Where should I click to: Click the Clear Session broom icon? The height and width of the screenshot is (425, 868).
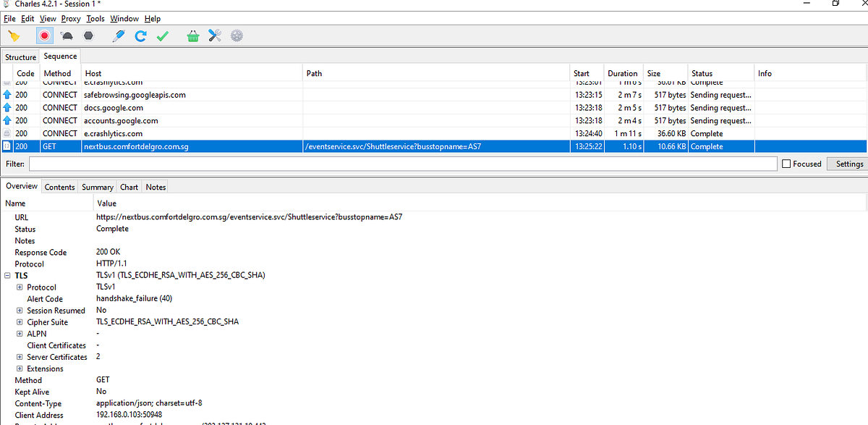(13, 35)
